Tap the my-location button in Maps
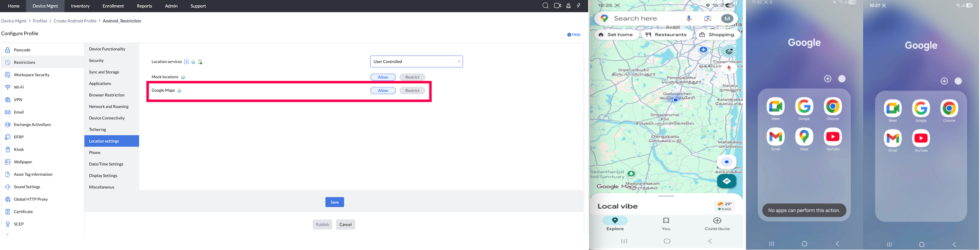 [x=727, y=162]
